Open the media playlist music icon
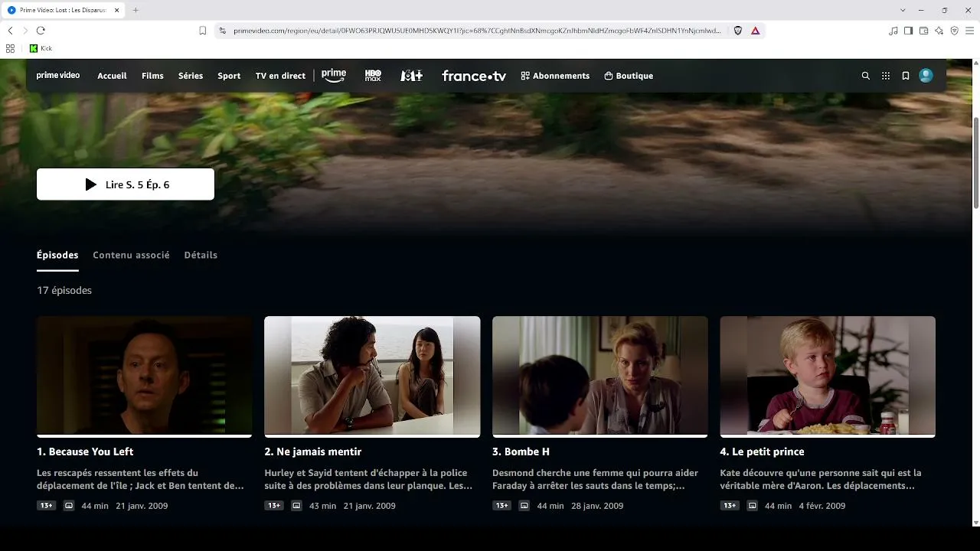980x551 pixels. pos(893,31)
